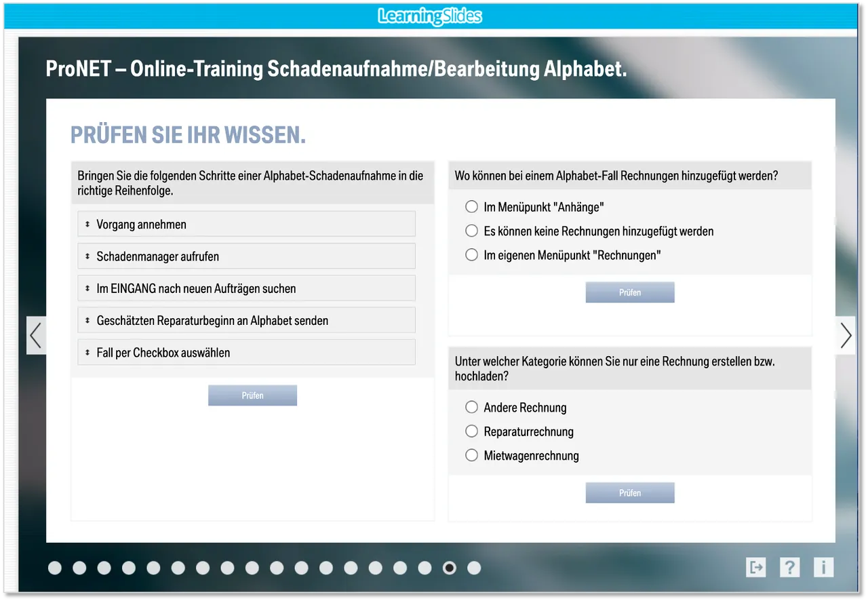Click 'Prüfen' under the Rechnungen hinzufügen question
The image size is (868, 601).
coord(630,292)
